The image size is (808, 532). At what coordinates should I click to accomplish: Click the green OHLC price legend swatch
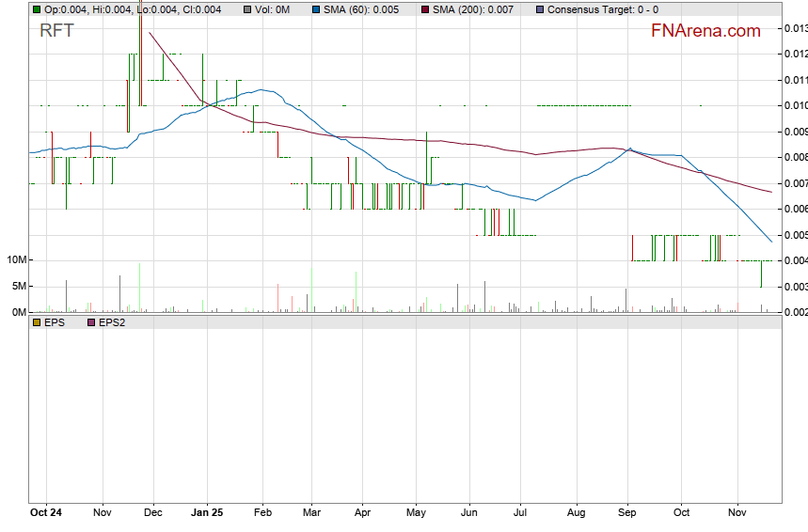37,9
